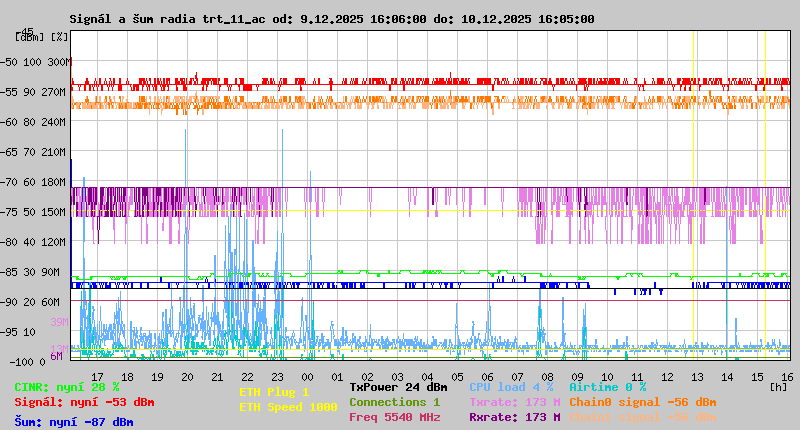Click the x-axis hour label '05'
800x430 pixels.
pos(457,377)
